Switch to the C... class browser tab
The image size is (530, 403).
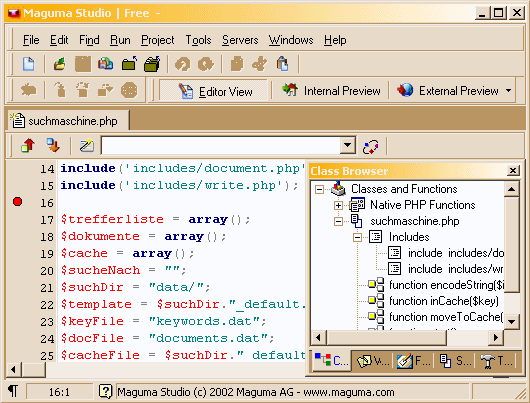point(331,361)
